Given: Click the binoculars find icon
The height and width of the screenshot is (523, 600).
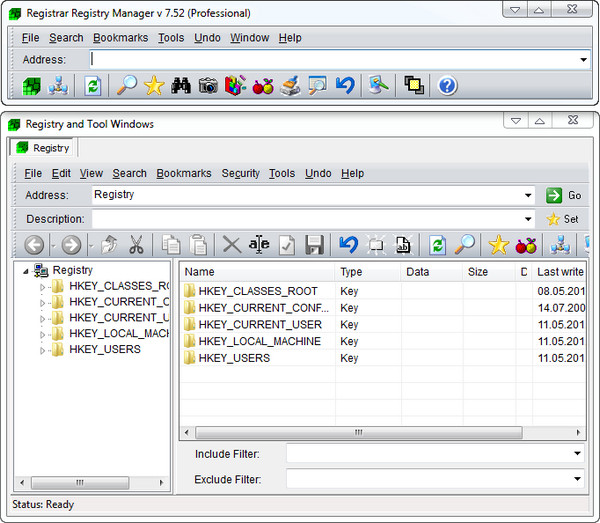Looking at the screenshot, I should (181, 85).
